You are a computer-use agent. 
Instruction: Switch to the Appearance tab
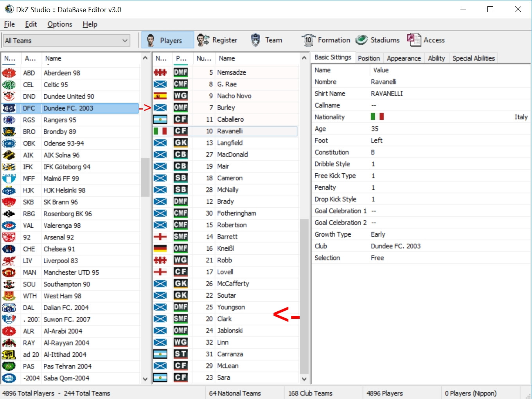(x=404, y=58)
